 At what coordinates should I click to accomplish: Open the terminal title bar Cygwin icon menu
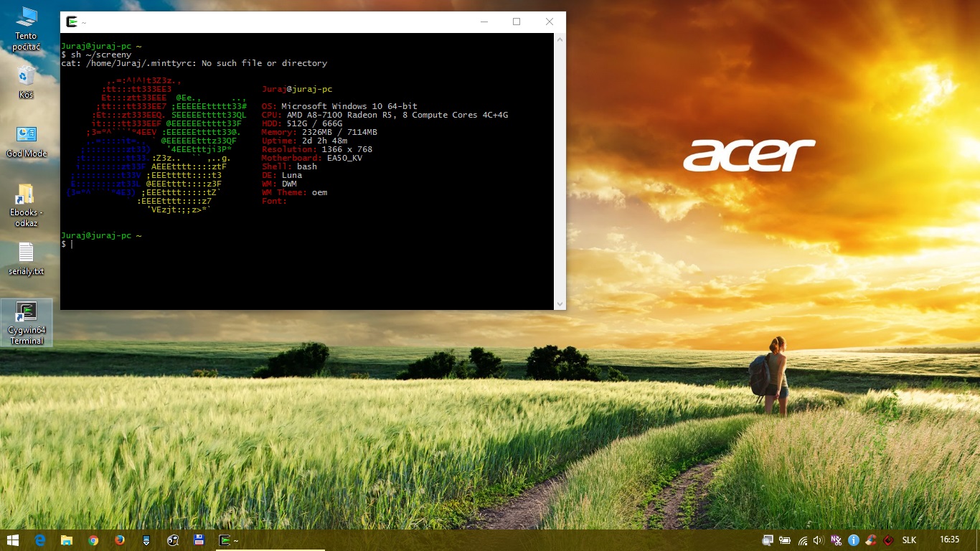point(72,22)
